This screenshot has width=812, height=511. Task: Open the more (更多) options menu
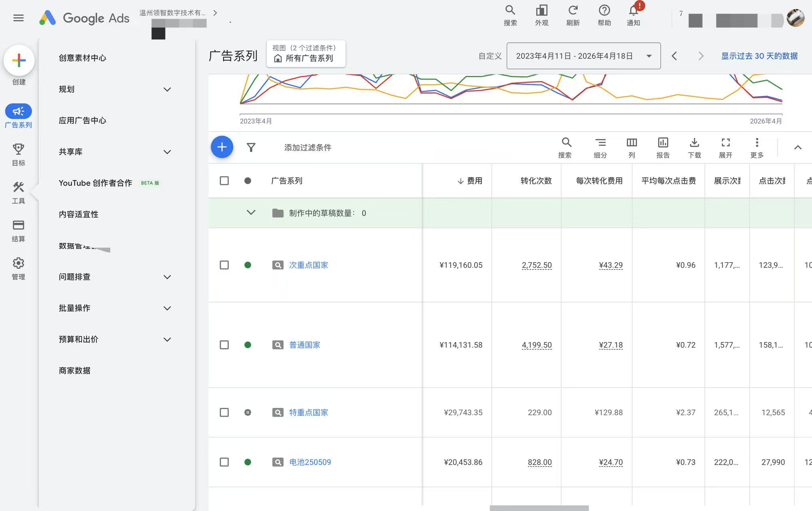click(x=757, y=148)
